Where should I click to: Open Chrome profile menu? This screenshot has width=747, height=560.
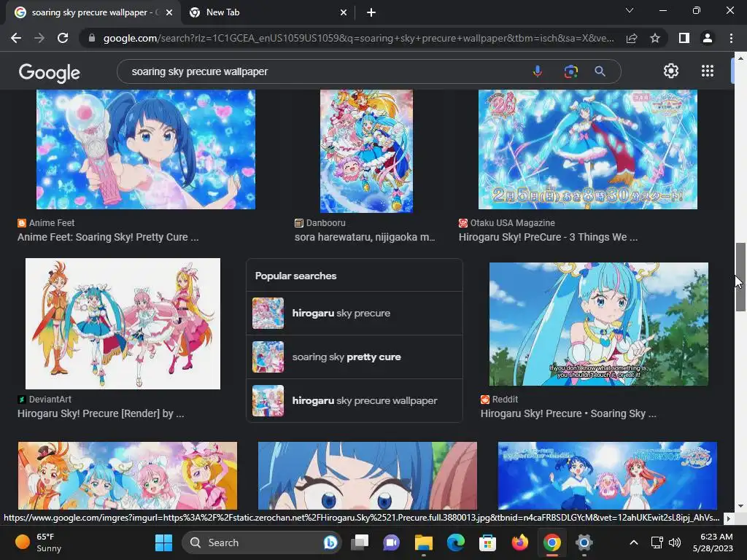click(x=708, y=38)
